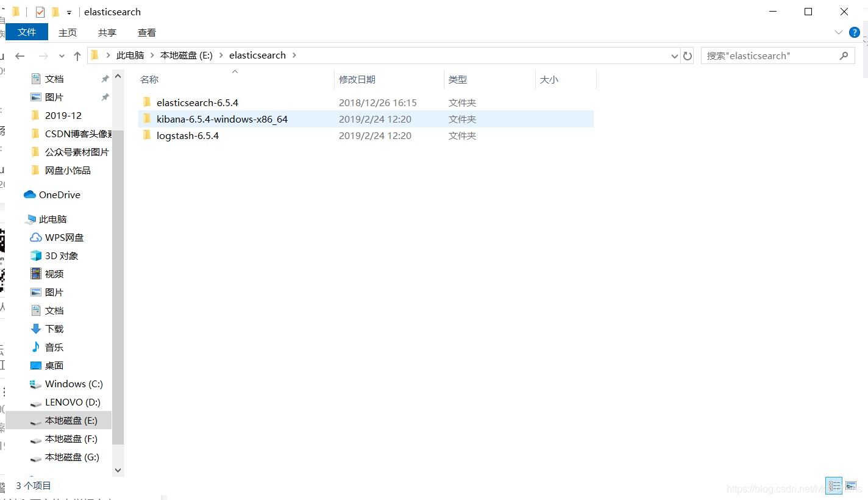
Task: Open 公众号素材图片 folder in sidebar
Action: (77, 152)
